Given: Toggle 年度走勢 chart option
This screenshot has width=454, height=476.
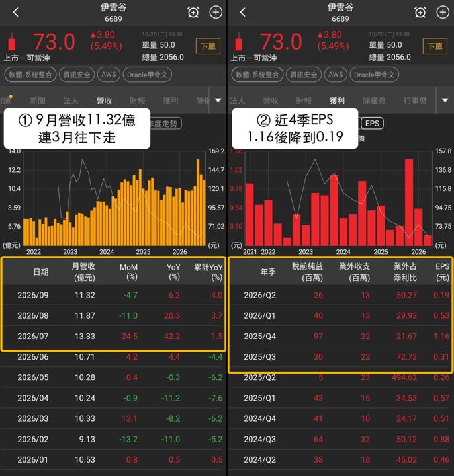Looking at the screenshot, I should pos(165,124).
